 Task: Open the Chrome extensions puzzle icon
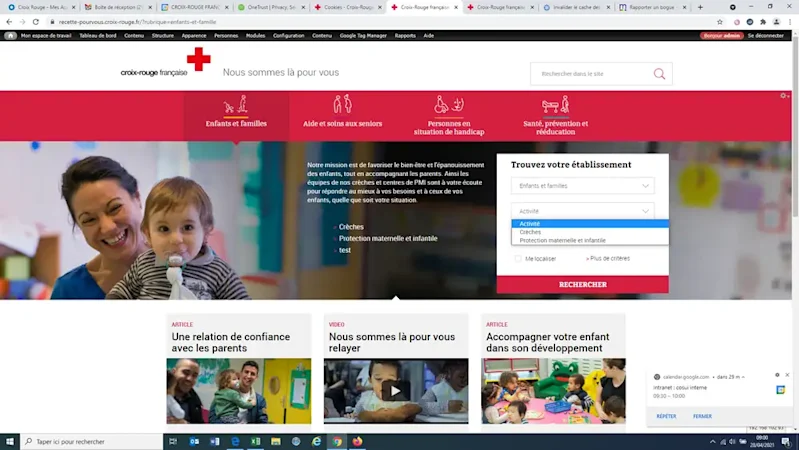763,22
